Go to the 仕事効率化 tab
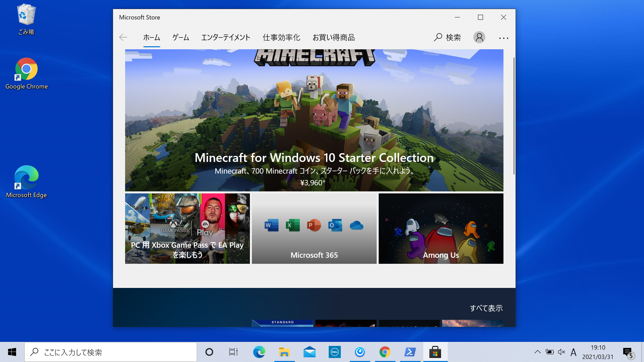This screenshot has width=644, height=362. click(x=281, y=38)
